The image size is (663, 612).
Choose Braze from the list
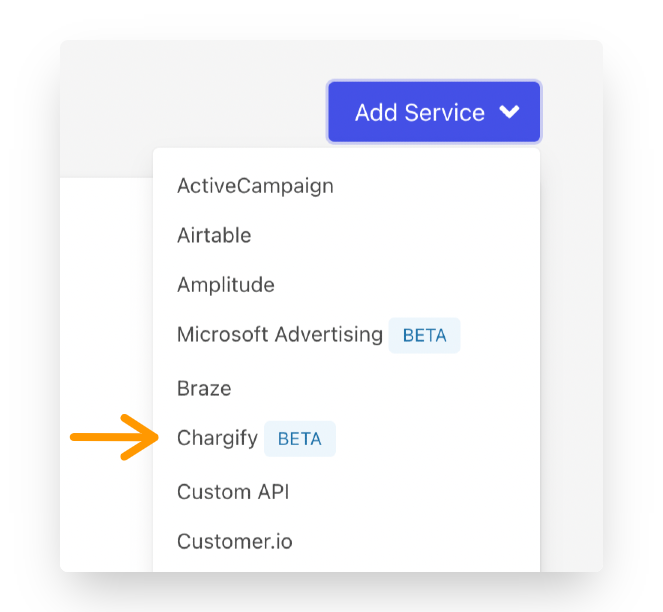[204, 388]
